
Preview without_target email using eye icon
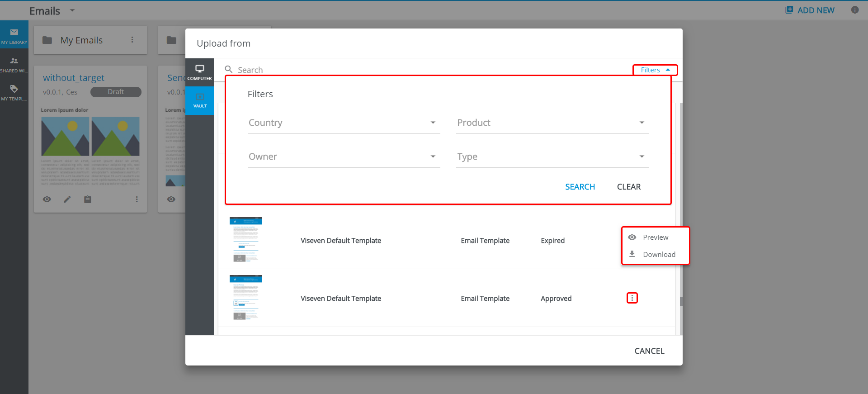pyautogui.click(x=47, y=199)
